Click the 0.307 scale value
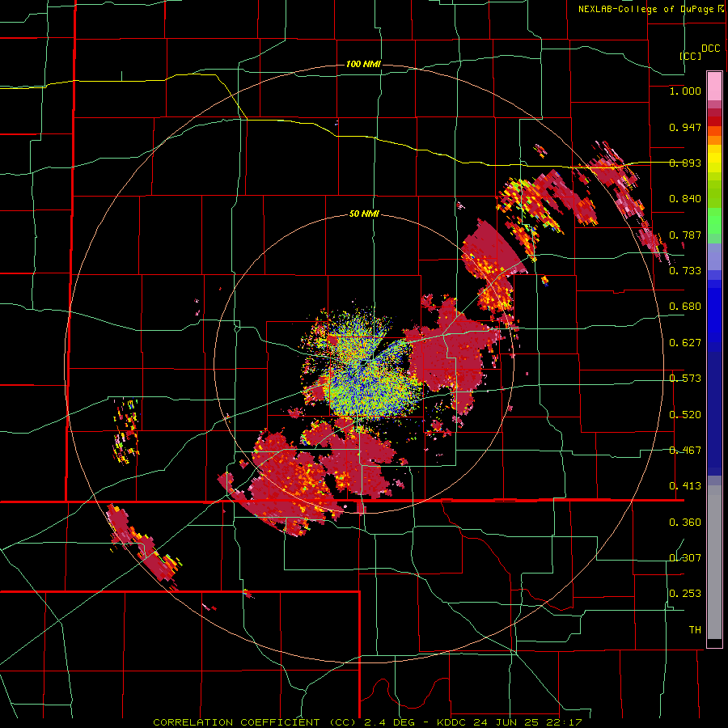728x728 pixels. point(685,558)
